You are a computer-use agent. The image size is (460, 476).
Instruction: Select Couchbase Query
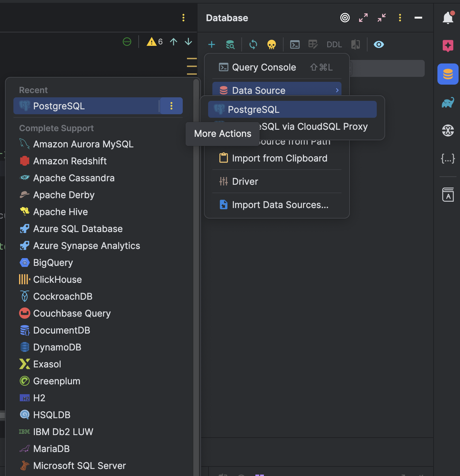[x=98, y=313]
